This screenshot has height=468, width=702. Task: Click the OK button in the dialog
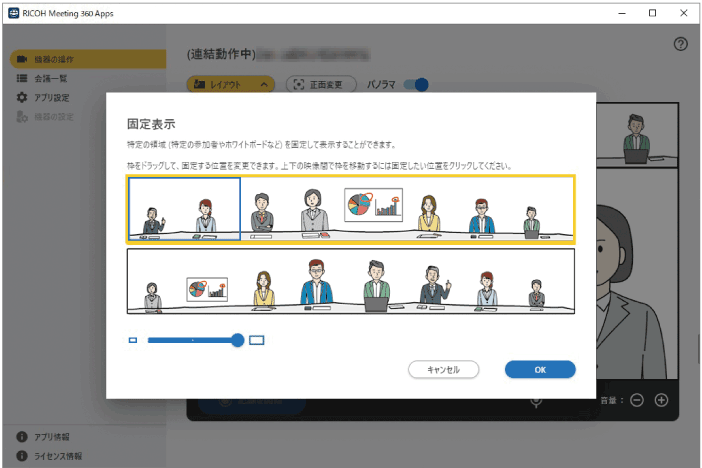coord(540,369)
